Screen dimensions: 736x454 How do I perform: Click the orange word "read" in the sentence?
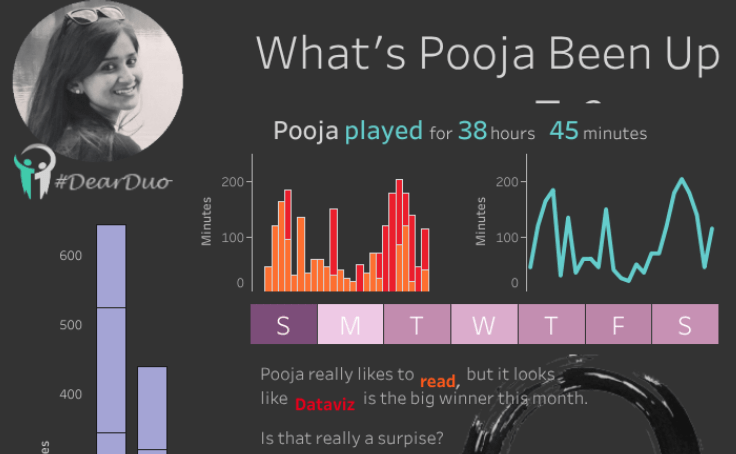point(438,381)
